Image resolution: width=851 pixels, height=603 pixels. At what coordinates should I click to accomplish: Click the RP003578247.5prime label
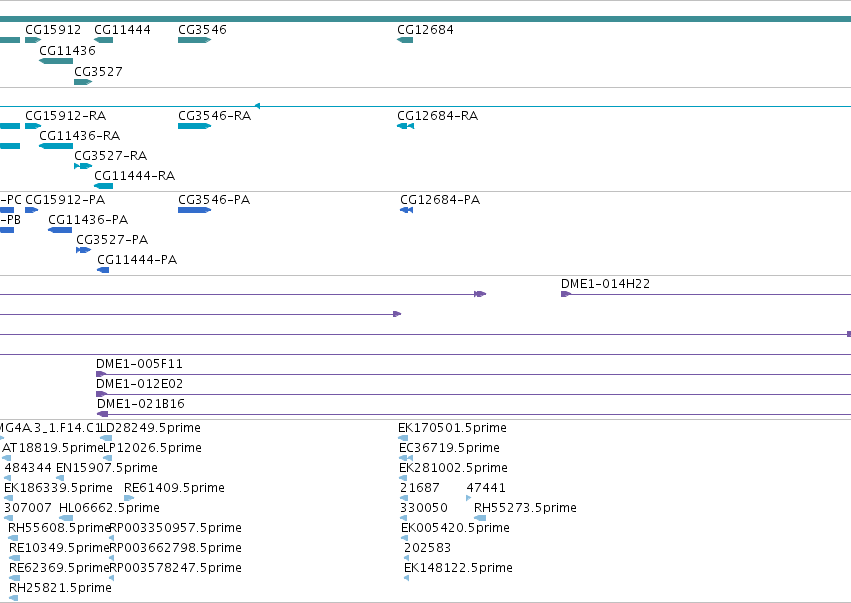tap(175, 568)
